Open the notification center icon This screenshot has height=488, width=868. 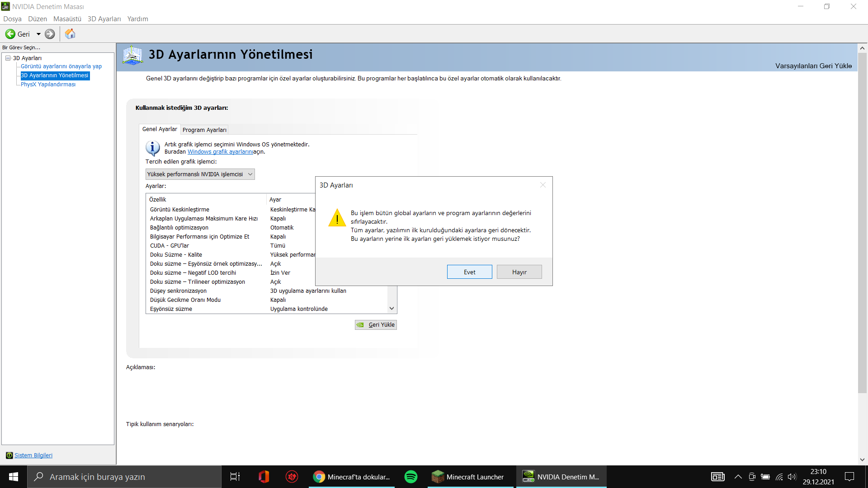pos(849,477)
